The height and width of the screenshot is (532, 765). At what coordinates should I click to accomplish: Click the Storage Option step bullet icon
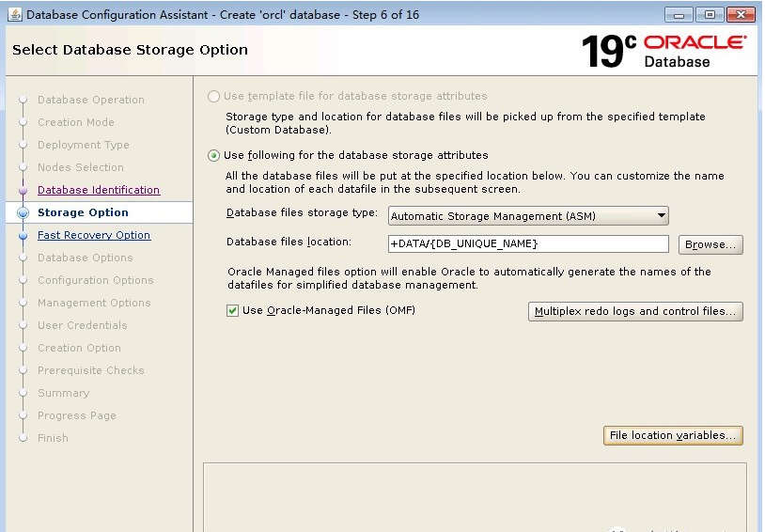click(x=23, y=212)
